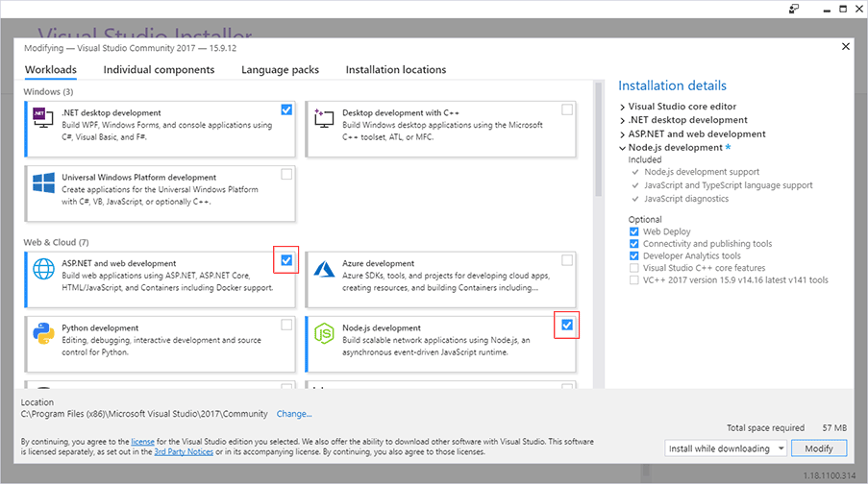
Task: Switch to the Workloads tab
Action: (51, 70)
